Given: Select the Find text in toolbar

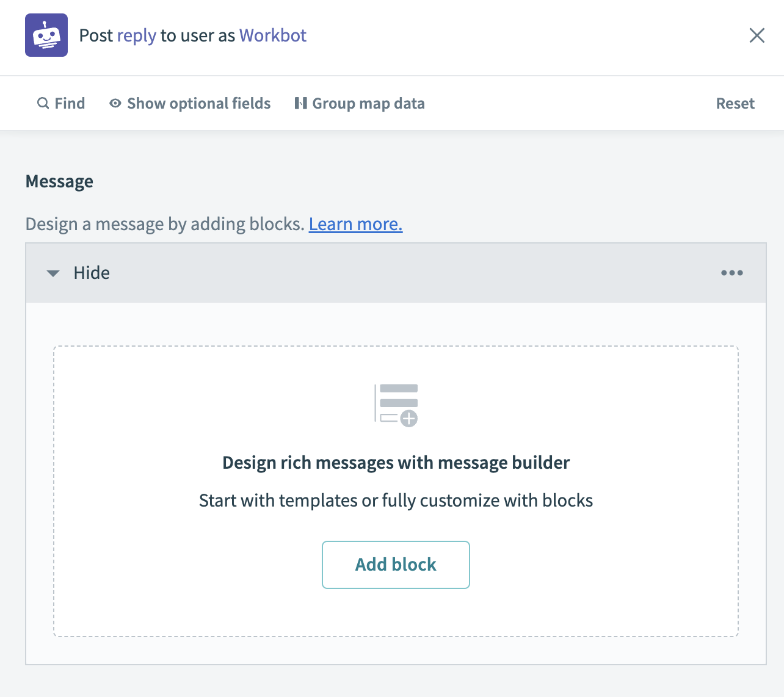Looking at the screenshot, I should [70, 103].
